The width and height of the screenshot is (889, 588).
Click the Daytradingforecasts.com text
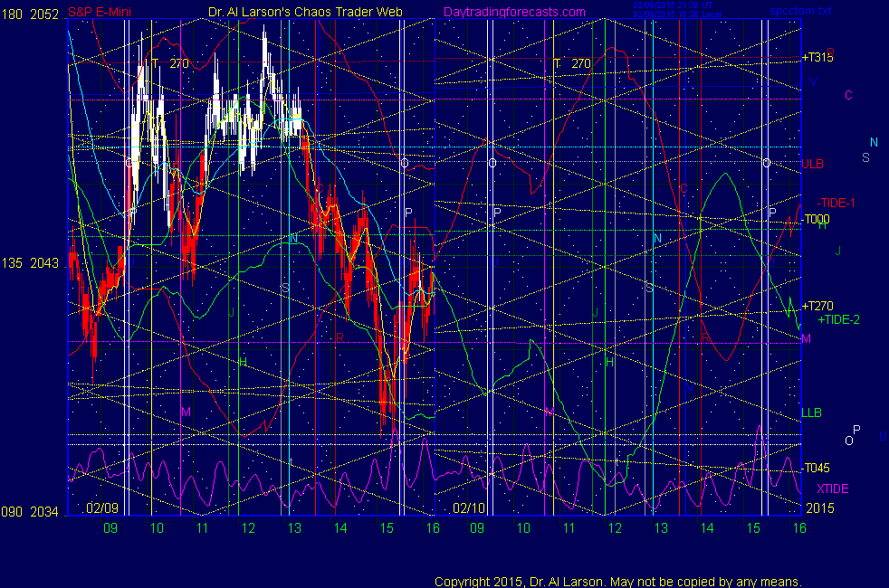[x=514, y=12]
